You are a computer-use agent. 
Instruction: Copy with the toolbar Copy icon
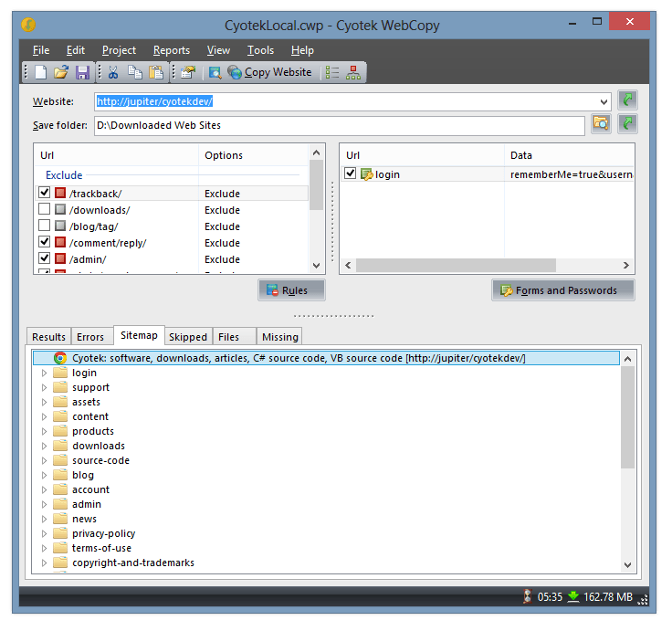tap(135, 72)
